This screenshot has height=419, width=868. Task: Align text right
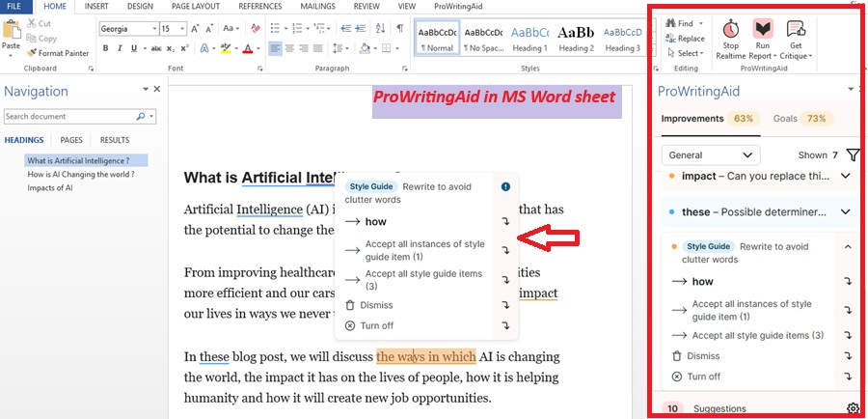point(304,48)
